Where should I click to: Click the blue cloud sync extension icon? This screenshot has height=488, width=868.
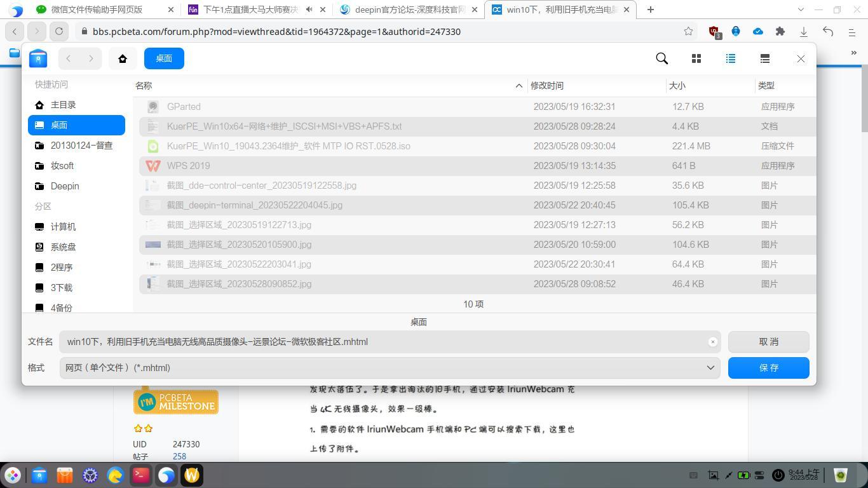pyautogui.click(x=758, y=31)
